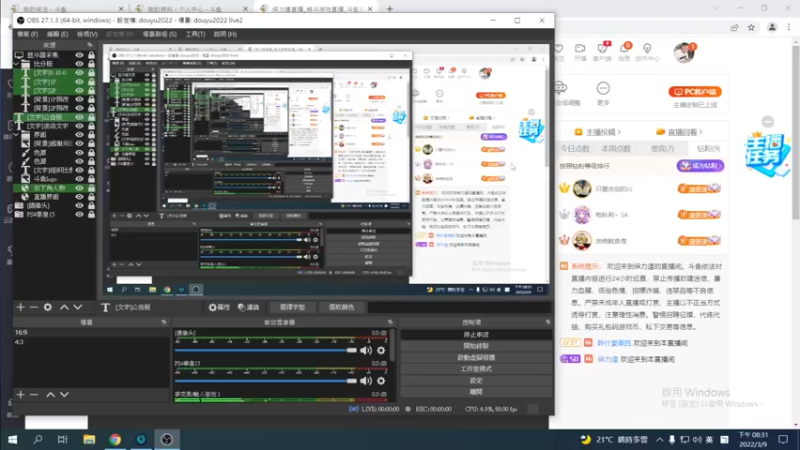Collapse the 界面 group in sources
This screenshot has height=450, width=800.
pyautogui.click(x=16, y=135)
